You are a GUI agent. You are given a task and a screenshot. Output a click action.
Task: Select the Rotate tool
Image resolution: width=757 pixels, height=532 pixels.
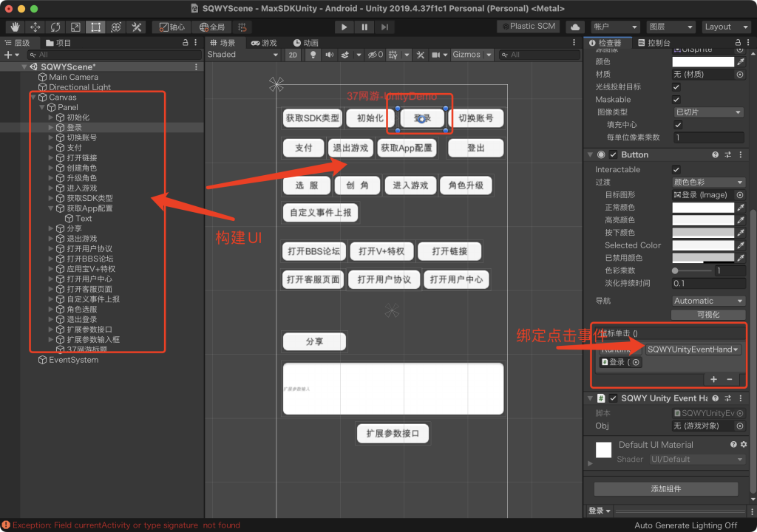pos(55,27)
